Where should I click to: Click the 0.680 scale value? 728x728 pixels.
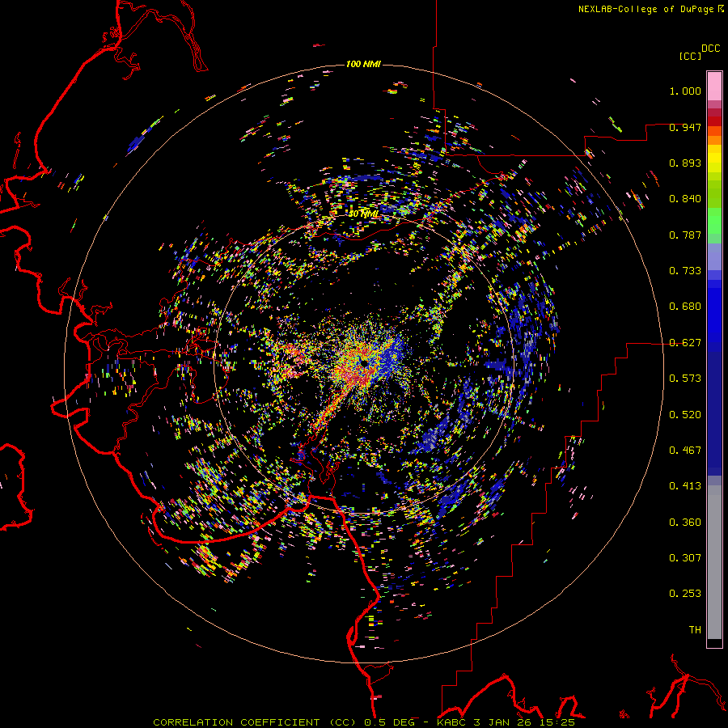(685, 307)
